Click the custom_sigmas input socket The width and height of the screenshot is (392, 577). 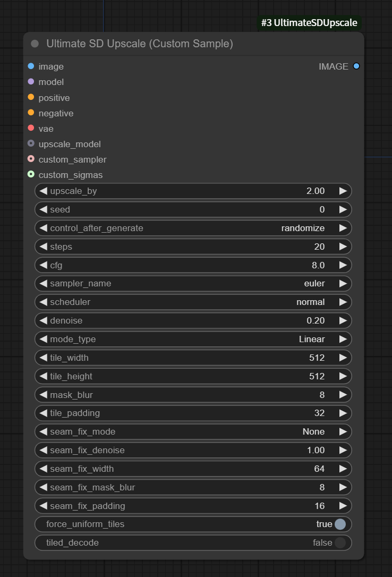(x=31, y=174)
